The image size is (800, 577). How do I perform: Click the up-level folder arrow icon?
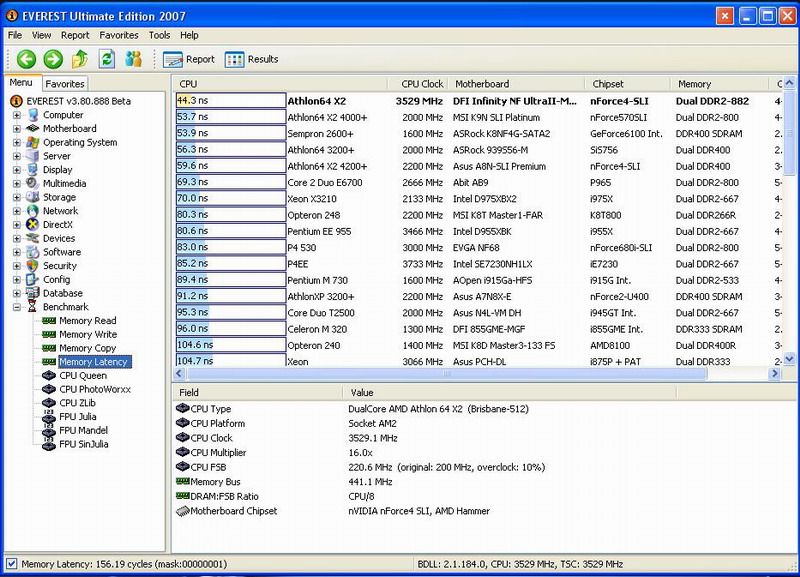pyautogui.click(x=80, y=59)
